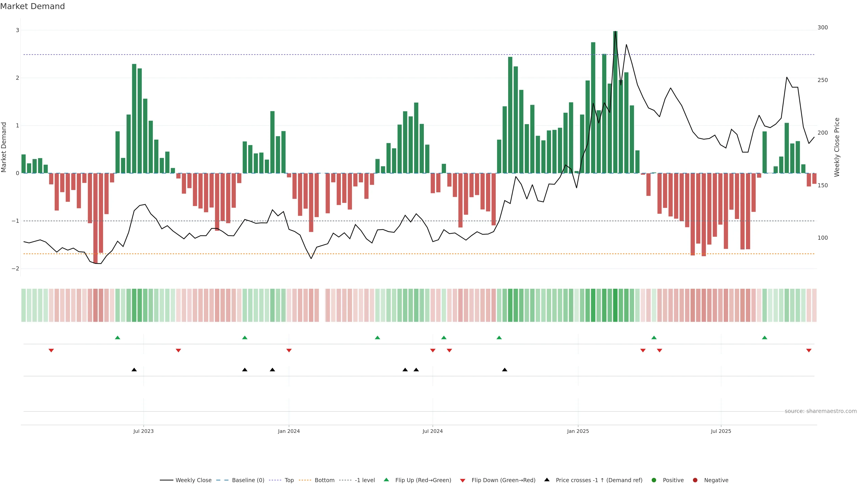868x488 pixels.
Task: Toggle the Top dotted line legend entry
Action: tap(289, 480)
